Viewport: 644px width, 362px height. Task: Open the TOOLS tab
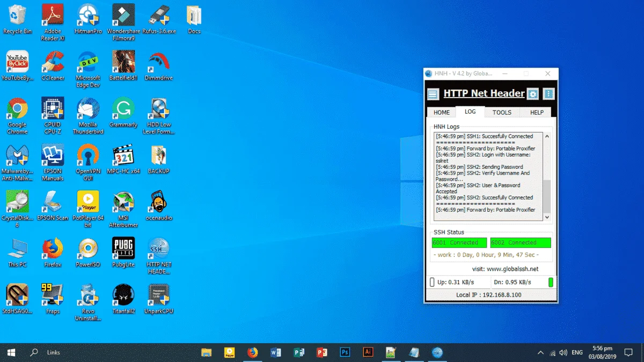(502, 113)
